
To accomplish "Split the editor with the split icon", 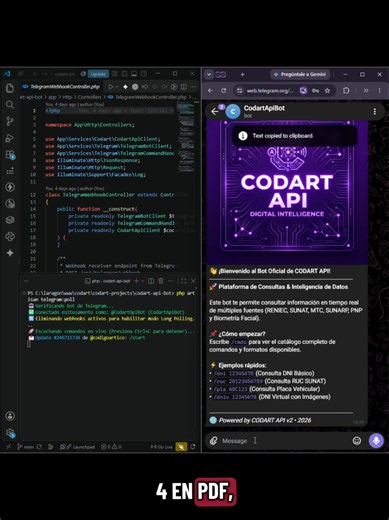I will click(x=184, y=87).
